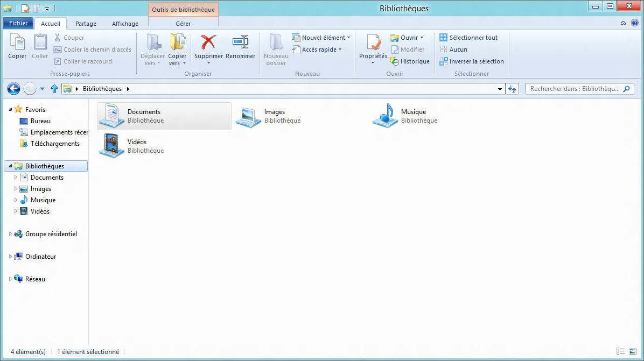Click Sélectionner tout

pyautogui.click(x=468, y=37)
